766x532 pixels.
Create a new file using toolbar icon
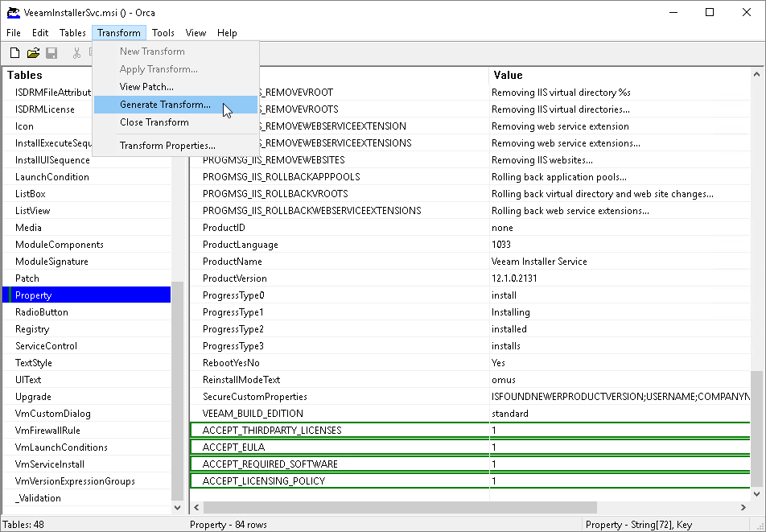(x=14, y=52)
